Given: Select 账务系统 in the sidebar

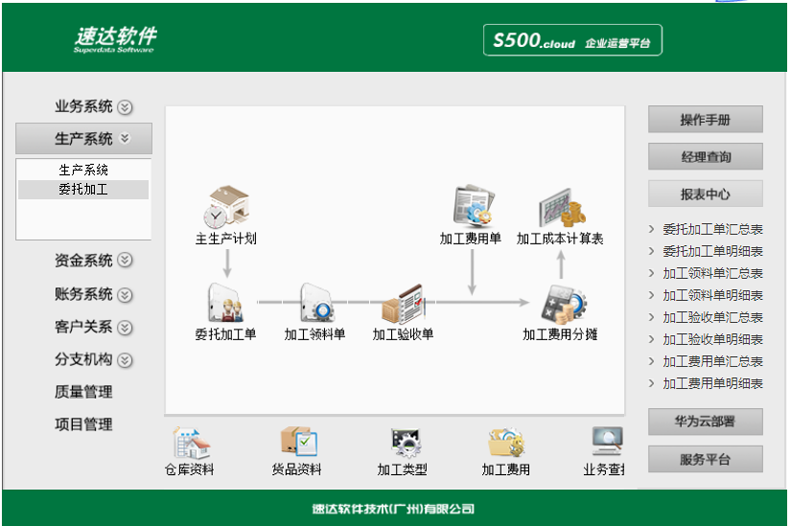Looking at the screenshot, I should [x=84, y=294].
